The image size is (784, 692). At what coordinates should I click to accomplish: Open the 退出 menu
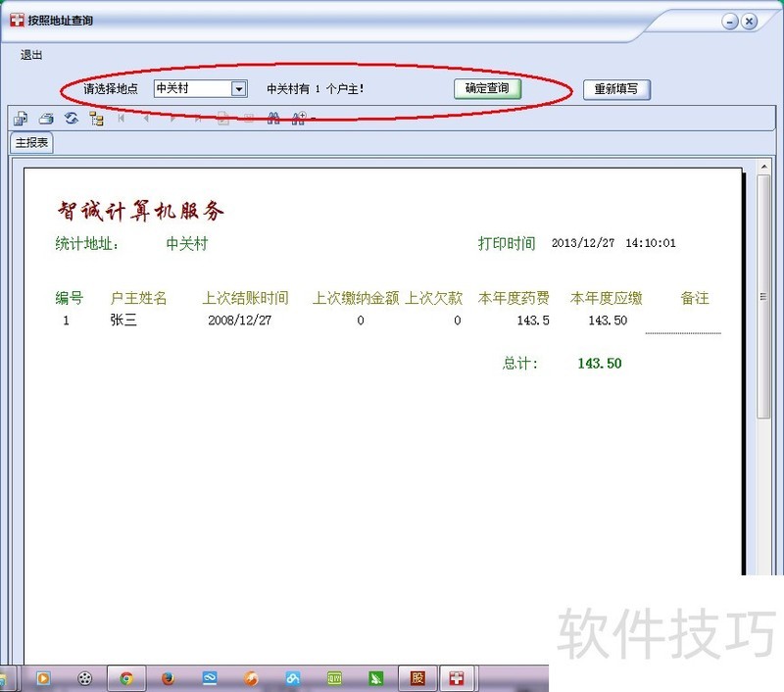coord(31,55)
